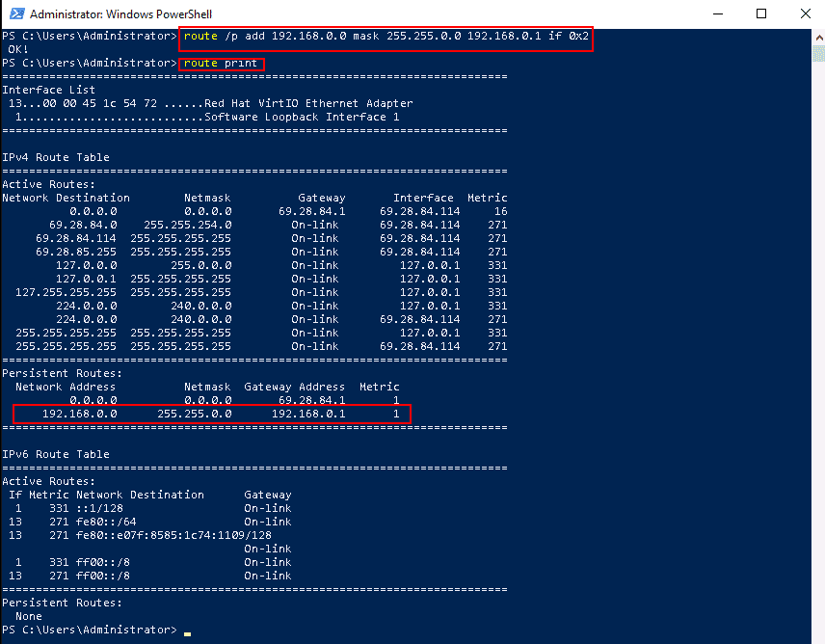
Task: Click the 'None' persistent IPv6 routes entry
Action: pos(28,616)
